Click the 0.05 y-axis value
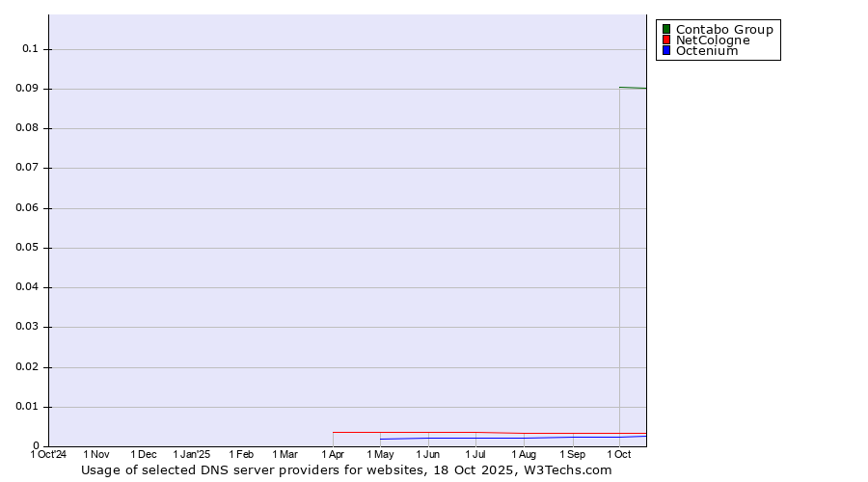Image resolution: width=868 pixels, height=482 pixels. click(27, 248)
